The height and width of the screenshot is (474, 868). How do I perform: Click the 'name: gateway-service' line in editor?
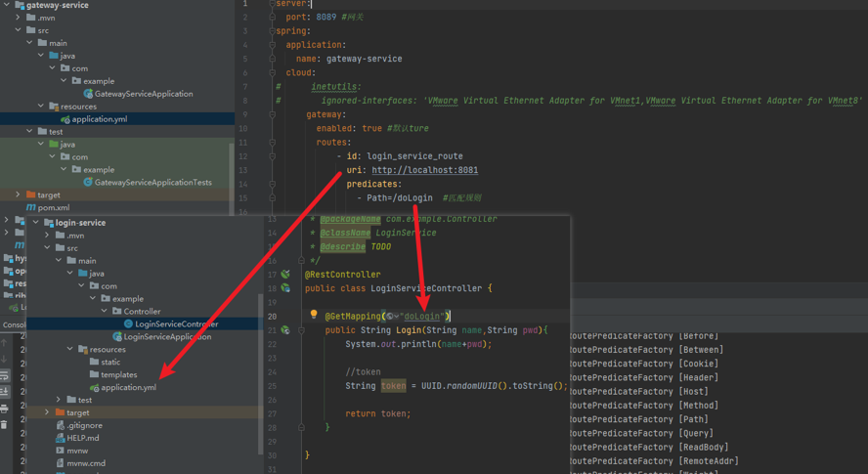pyautogui.click(x=349, y=59)
